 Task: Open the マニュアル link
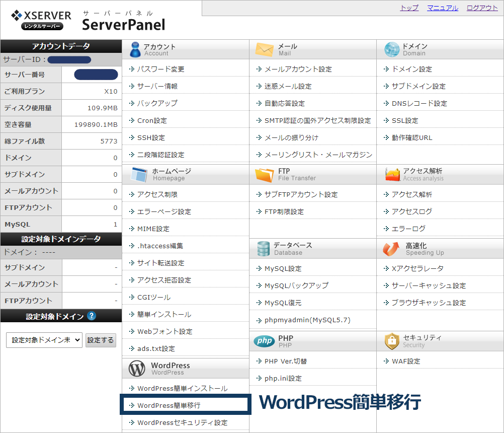click(x=443, y=8)
